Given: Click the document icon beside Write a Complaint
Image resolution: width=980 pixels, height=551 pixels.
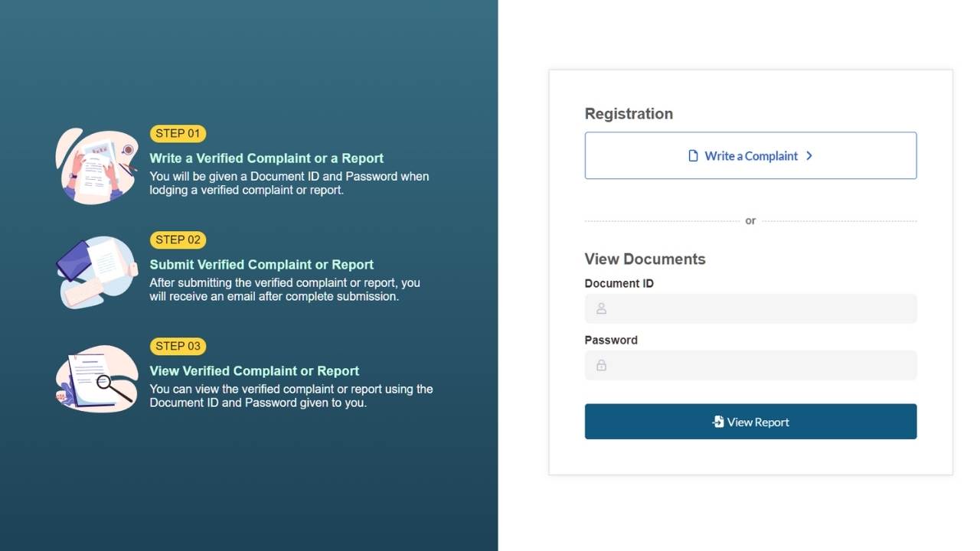Looking at the screenshot, I should (693, 155).
